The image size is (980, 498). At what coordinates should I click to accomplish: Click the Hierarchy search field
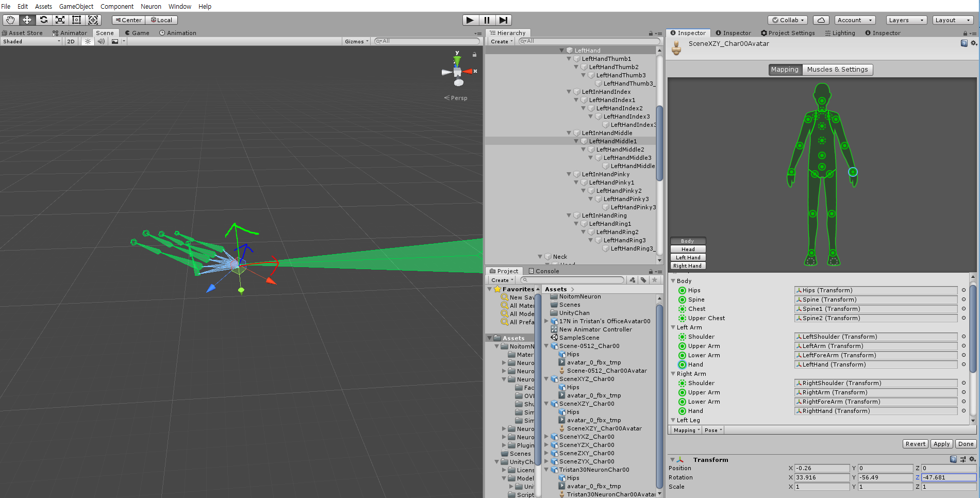click(x=589, y=41)
